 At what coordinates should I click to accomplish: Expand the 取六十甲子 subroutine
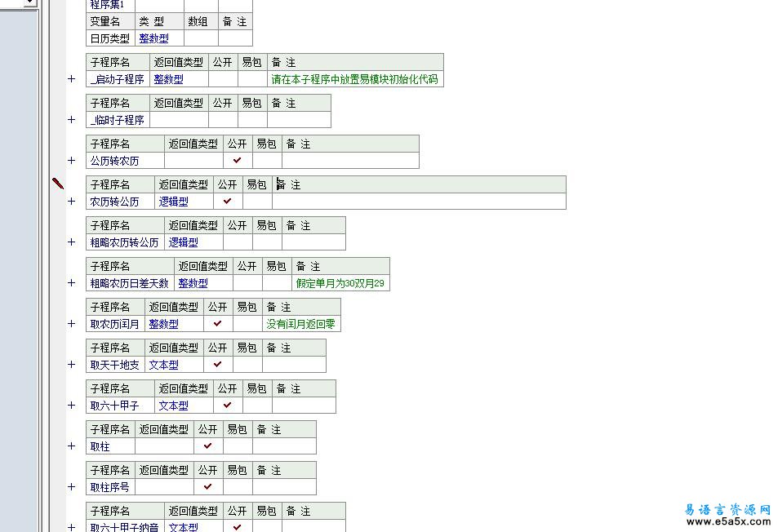[x=72, y=405]
